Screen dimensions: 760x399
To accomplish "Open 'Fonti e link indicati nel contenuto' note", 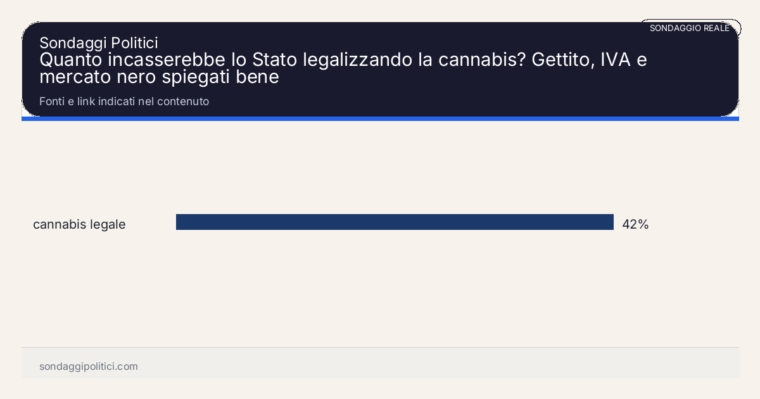I will pyautogui.click(x=124, y=101).
